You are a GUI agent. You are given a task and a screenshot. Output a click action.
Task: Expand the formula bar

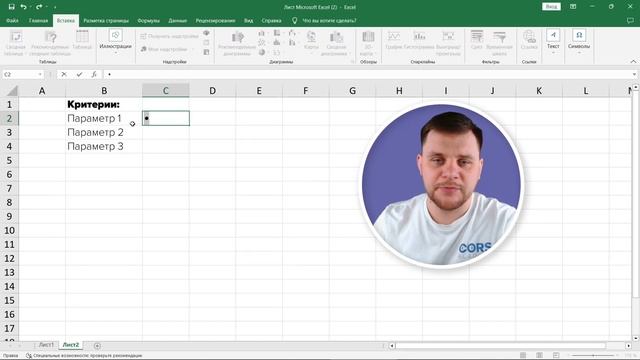coord(634,74)
